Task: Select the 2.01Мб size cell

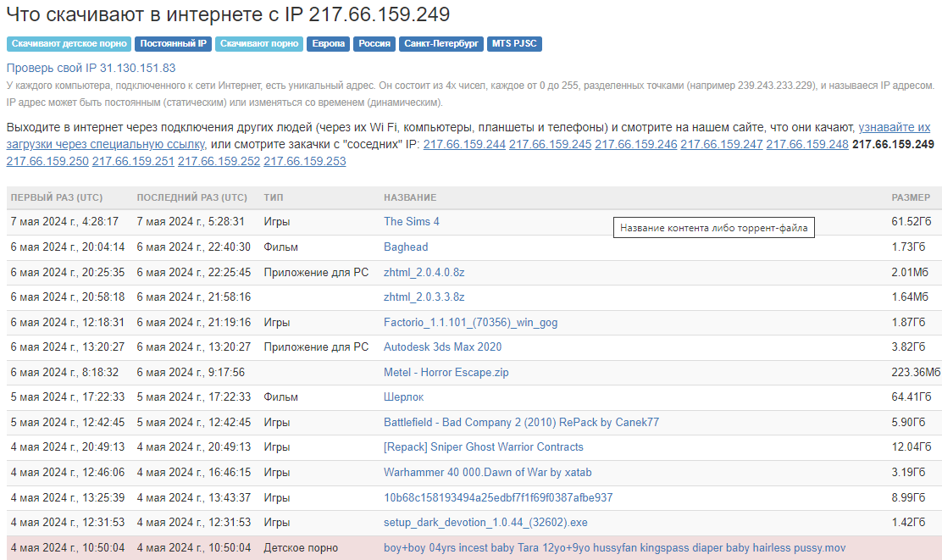Action: [910, 272]
